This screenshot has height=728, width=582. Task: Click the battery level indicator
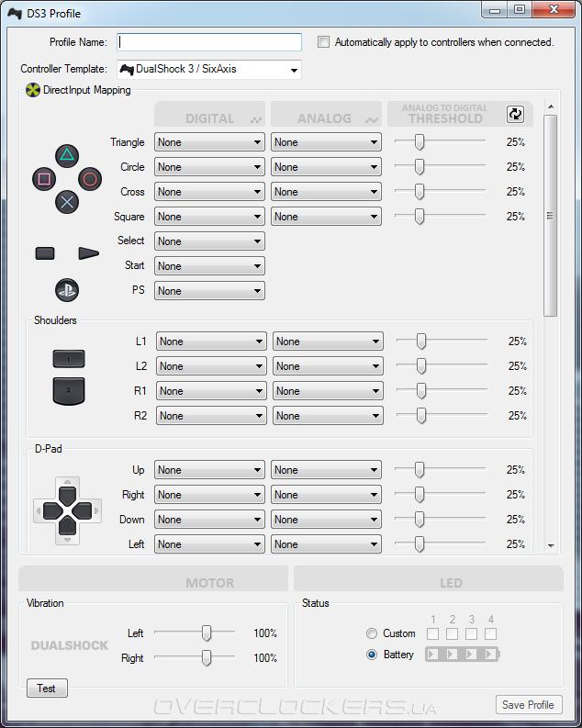click(463, 655)
